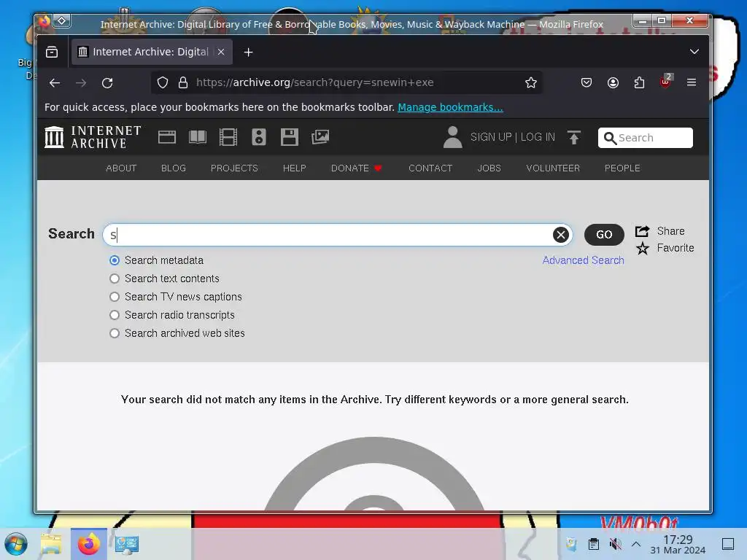Click the show desktop tray button
Viewport: 747px width, 560px height.
pos(728,544)
